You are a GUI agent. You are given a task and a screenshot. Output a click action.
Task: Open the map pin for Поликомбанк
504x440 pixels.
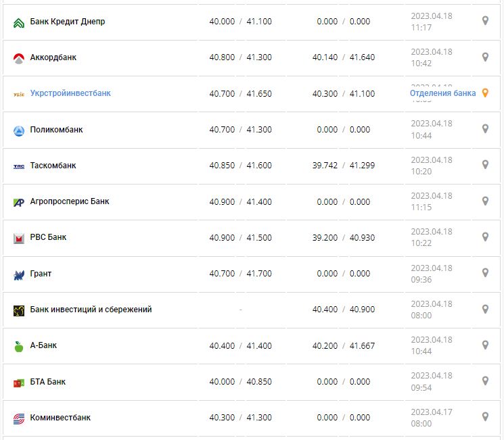(x=484, y=128)
